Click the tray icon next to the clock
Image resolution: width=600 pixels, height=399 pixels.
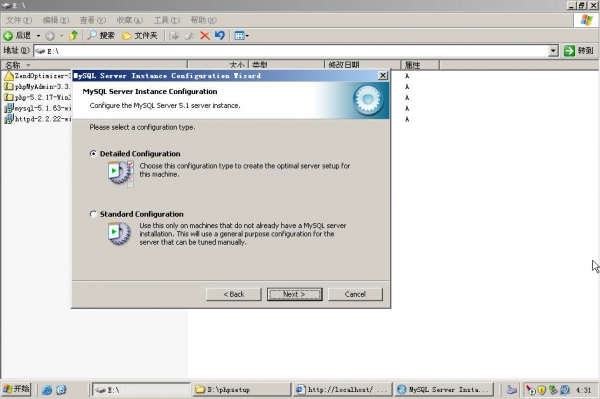tap(565, 390)
